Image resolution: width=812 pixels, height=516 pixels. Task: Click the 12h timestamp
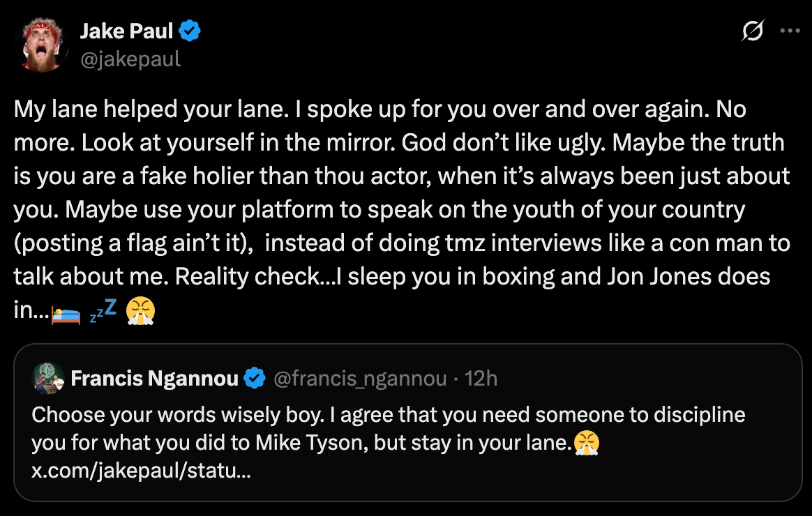[481, 379]
